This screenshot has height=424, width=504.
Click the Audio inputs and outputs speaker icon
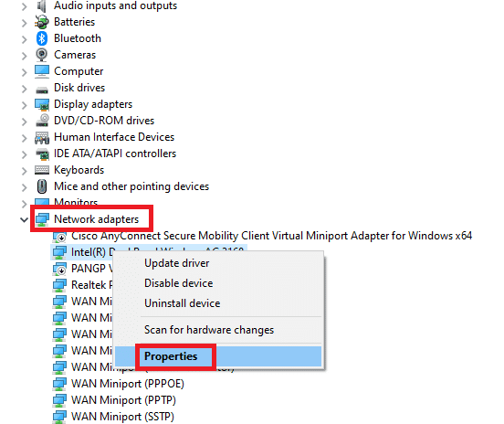click(x=42, y=5)
